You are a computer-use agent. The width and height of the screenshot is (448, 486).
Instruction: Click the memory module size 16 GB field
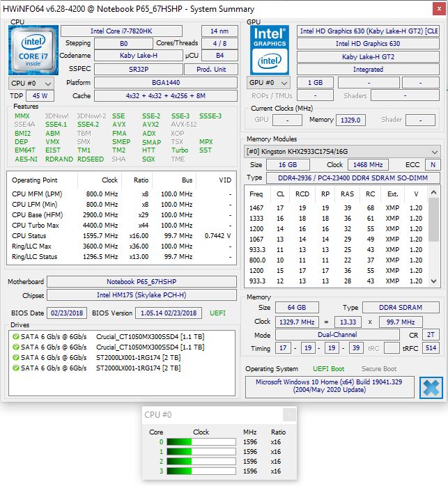point(288,165)
